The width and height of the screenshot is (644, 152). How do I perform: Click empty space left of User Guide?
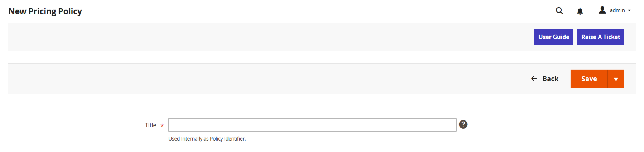(x=287, y=37)
